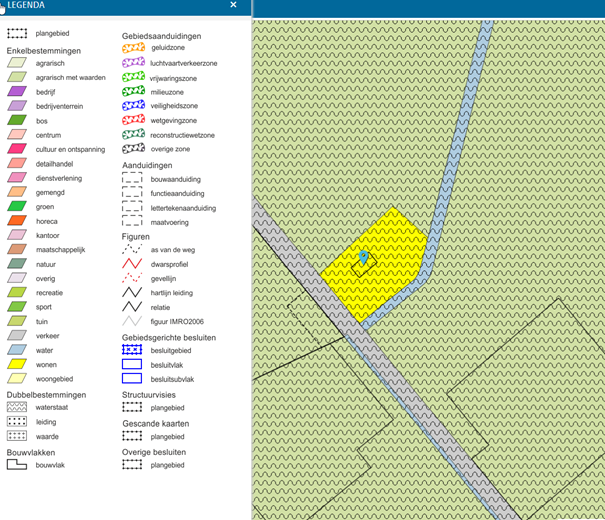
Task: Click the gevellijn dotted red icon
Action: click(132, 278)
